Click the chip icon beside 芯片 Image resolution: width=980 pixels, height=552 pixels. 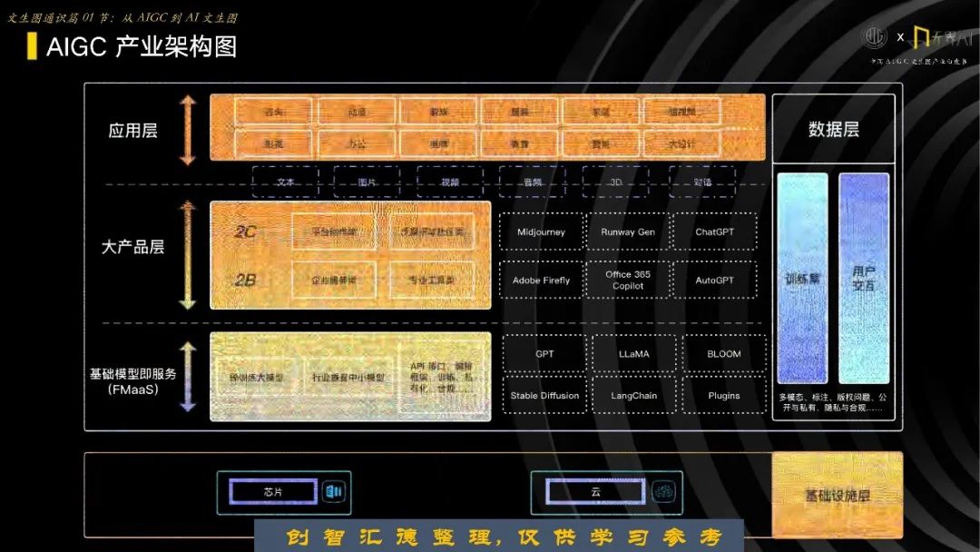point(334,491)
